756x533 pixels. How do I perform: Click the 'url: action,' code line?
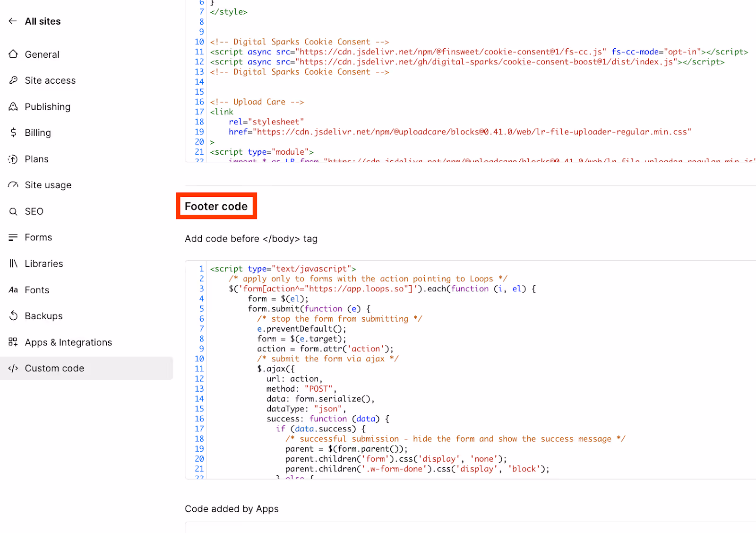coord(294,379)
